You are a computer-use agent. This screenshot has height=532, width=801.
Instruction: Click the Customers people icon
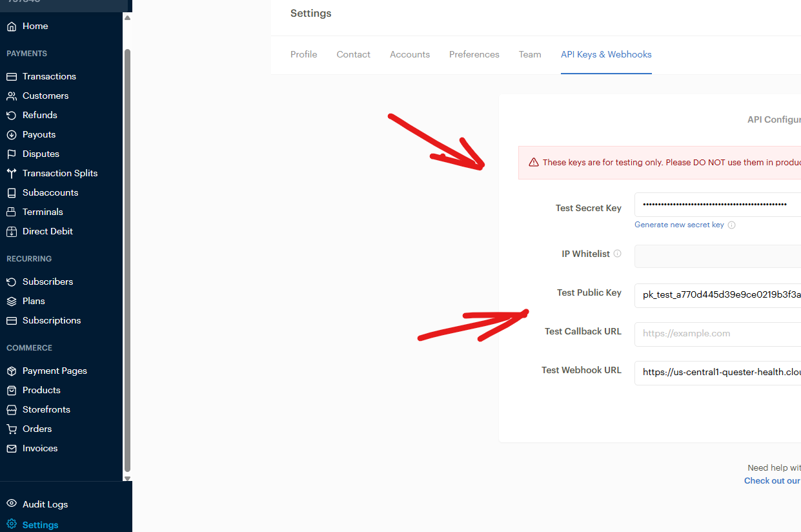[12, 96]
